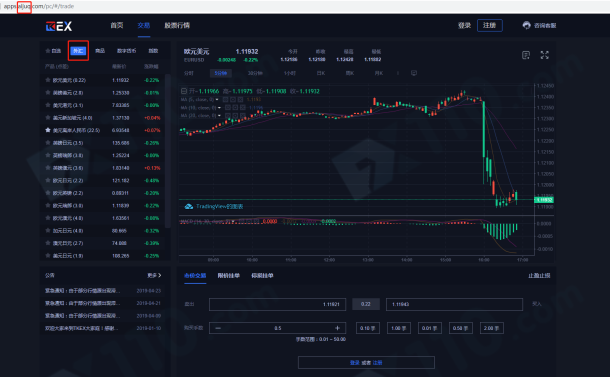Select the 外汇 category tab
The image size is (610, 377).
point(78,51)
